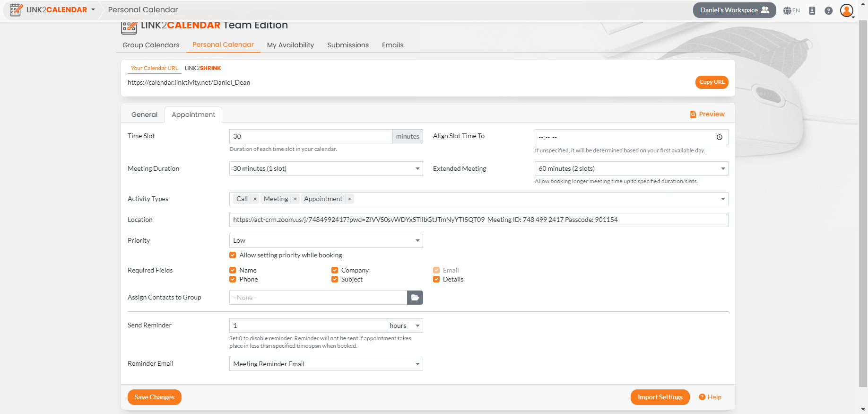Click the calendar URL text
The image size is (868, 414).
(x=189, y=82)
